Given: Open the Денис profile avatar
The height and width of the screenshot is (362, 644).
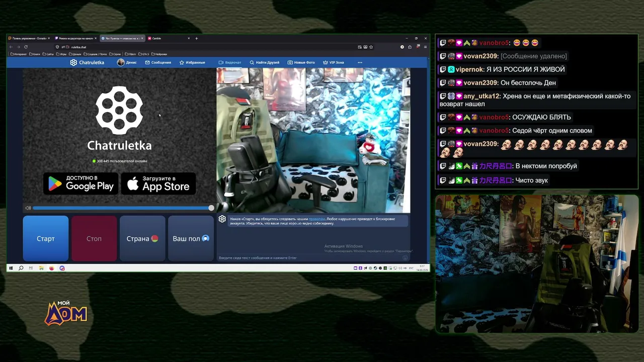Looking at the screenshot, I should tap(121, 62).
